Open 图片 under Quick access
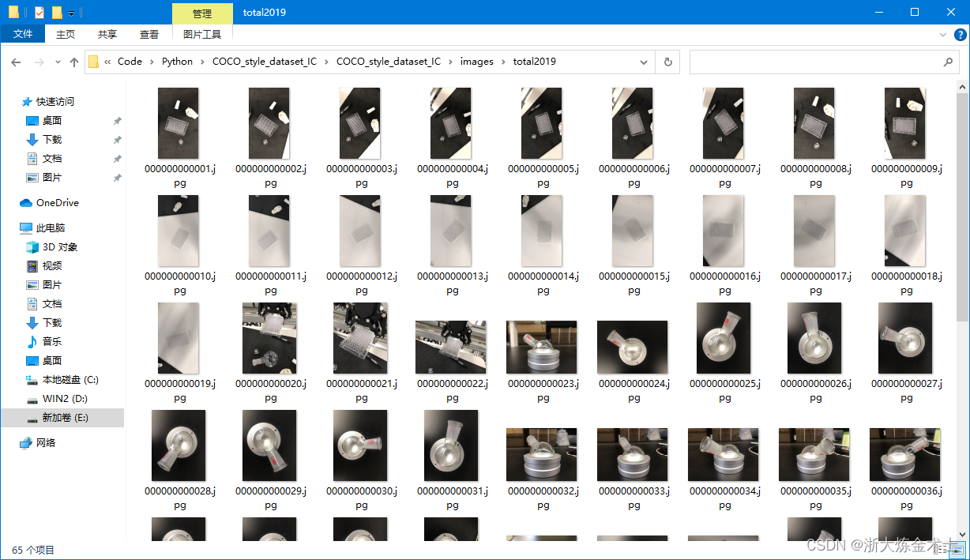The image size is (970, 560). tap(52, 178)
